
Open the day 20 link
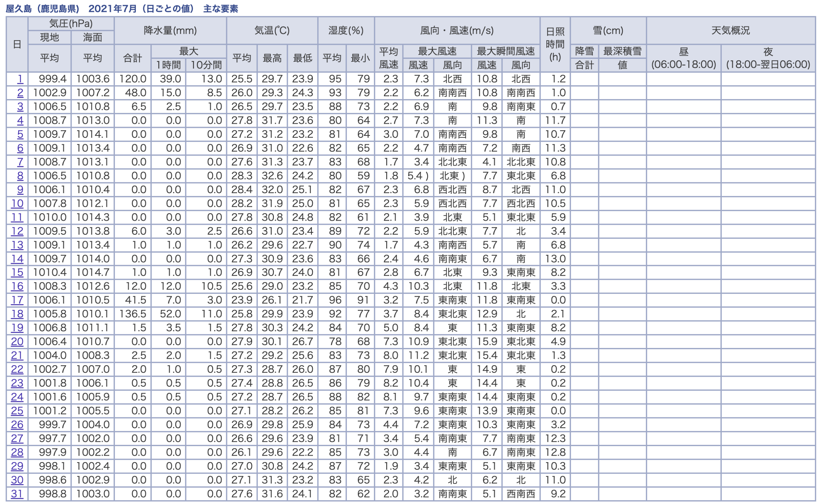[x=17, y=342]
